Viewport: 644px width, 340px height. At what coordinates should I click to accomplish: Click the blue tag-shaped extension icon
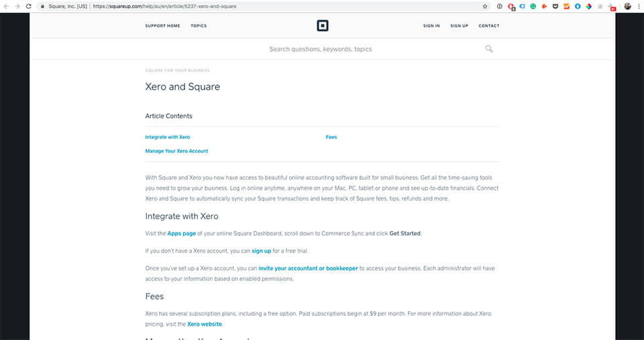click(x=522, y=6)
